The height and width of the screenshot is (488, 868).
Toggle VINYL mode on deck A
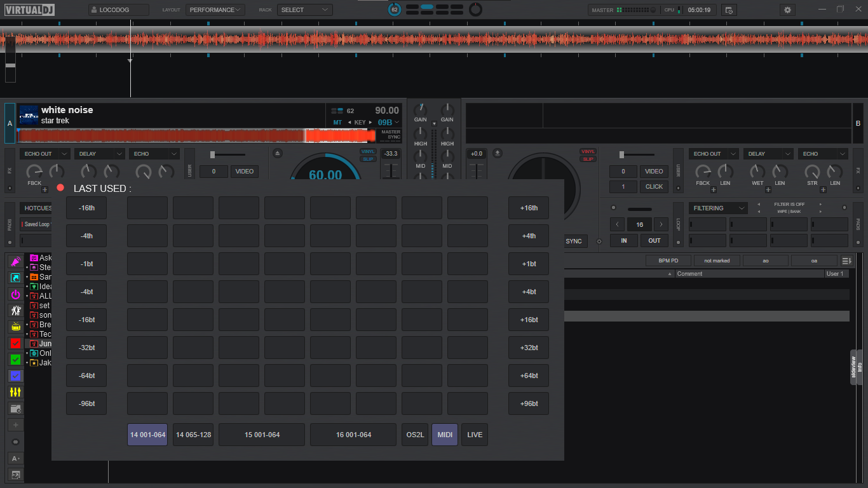tap(368, 152)
